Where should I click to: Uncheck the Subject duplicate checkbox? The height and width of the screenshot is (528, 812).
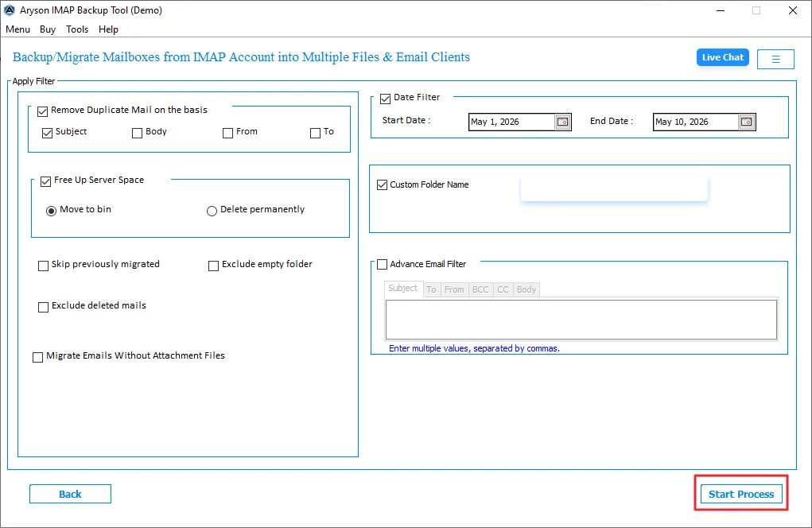(47, 133)
